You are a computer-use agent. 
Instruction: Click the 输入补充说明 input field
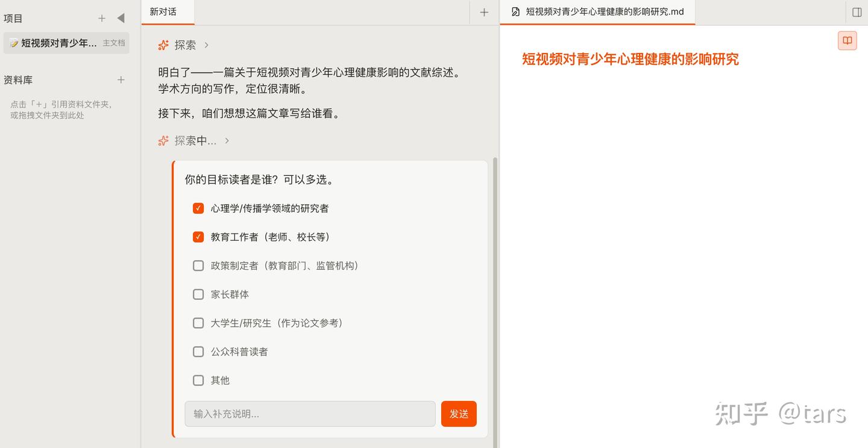click(x=309, y=414)
